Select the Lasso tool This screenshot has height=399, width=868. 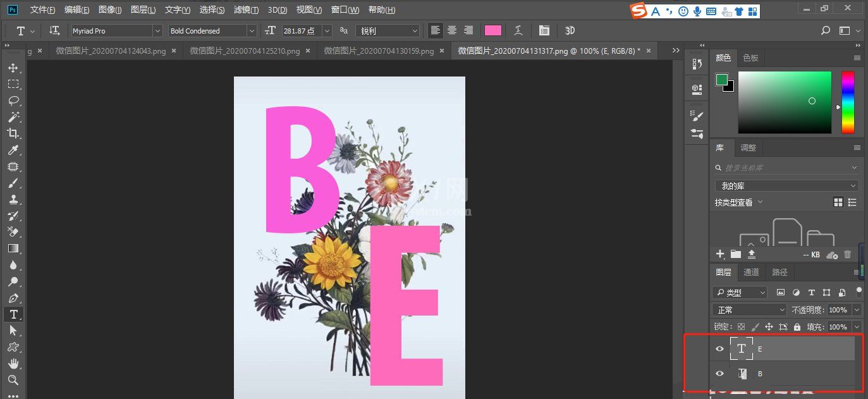(13, 101)
